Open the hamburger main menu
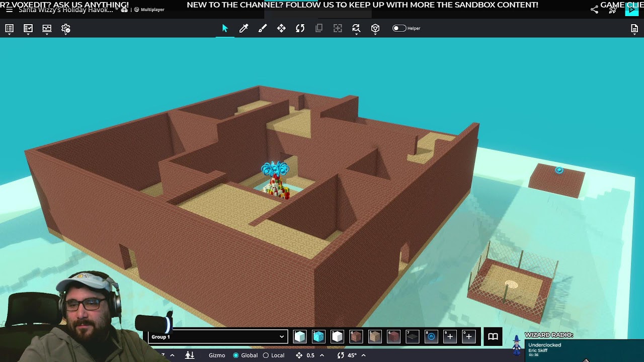 click(9, 10)
